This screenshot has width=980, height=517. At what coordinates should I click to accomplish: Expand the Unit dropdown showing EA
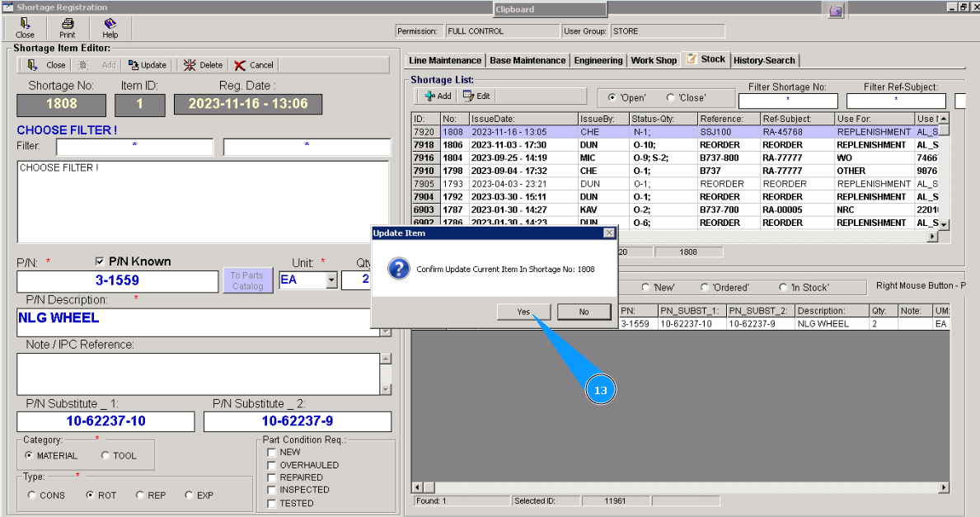(331, 280)
